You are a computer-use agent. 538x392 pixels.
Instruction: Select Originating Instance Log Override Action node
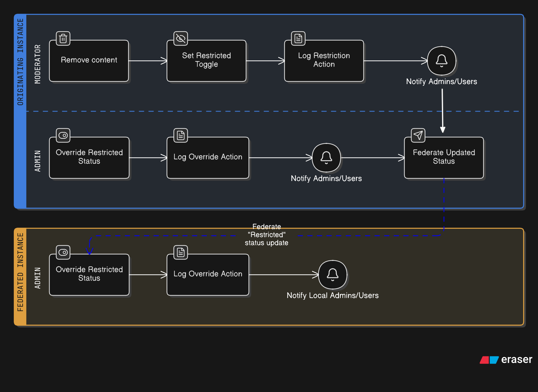tap(208, 158)
